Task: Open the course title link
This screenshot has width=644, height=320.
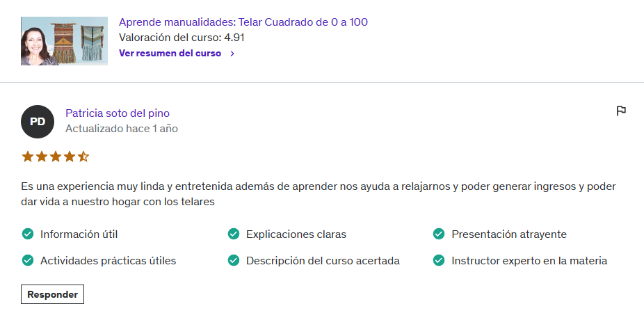Action: tap(243, 22)
